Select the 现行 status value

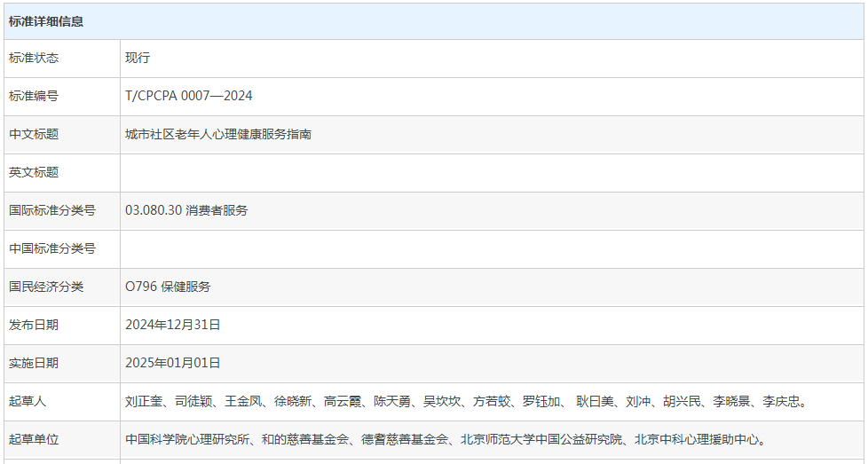click(x=138, y=58)
